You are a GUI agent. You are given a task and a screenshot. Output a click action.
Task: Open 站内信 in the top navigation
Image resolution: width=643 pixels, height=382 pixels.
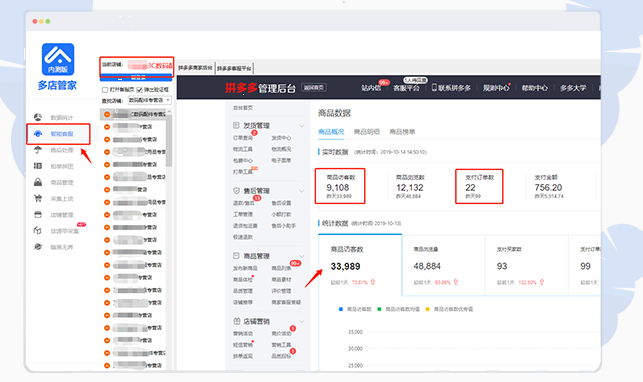pos(371,88)
